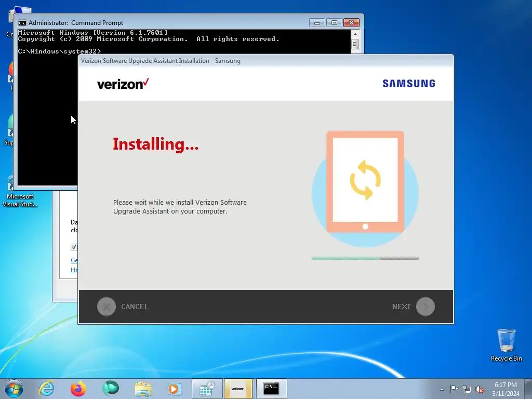
Task: Click the 'Installing...' heading text
Action: pos(155,144)
